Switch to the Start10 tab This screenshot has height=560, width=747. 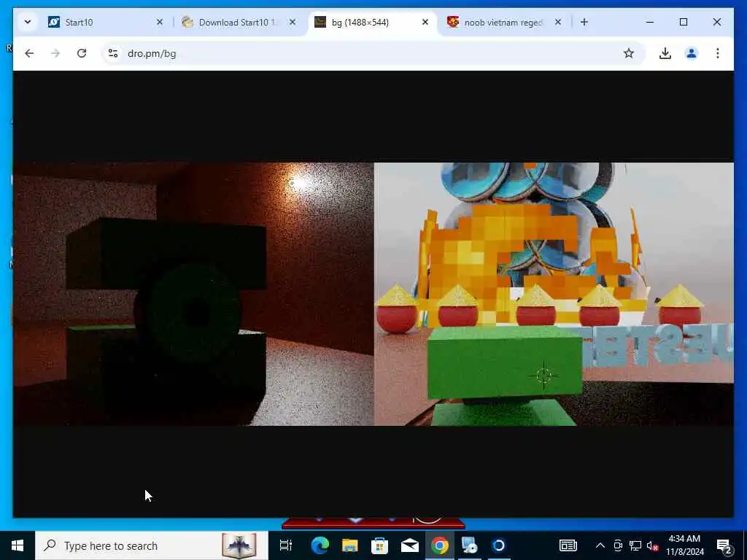(x=106, y=22)
